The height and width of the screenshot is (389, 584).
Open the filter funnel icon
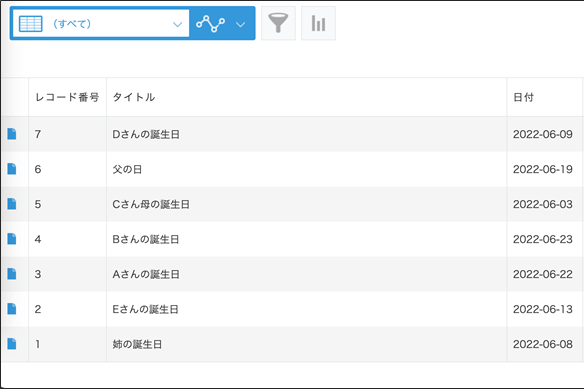point(278,23)
